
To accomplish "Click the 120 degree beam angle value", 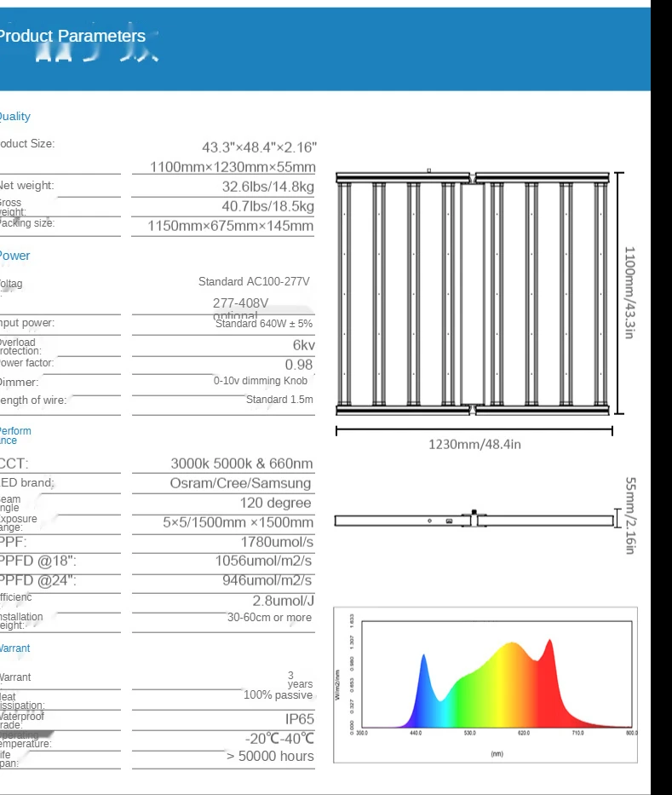I will (x=275, y=503).
